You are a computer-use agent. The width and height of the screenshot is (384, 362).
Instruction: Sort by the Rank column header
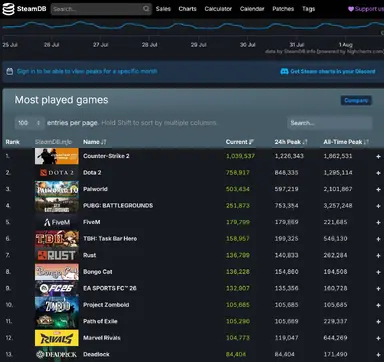tap(12, 142)
